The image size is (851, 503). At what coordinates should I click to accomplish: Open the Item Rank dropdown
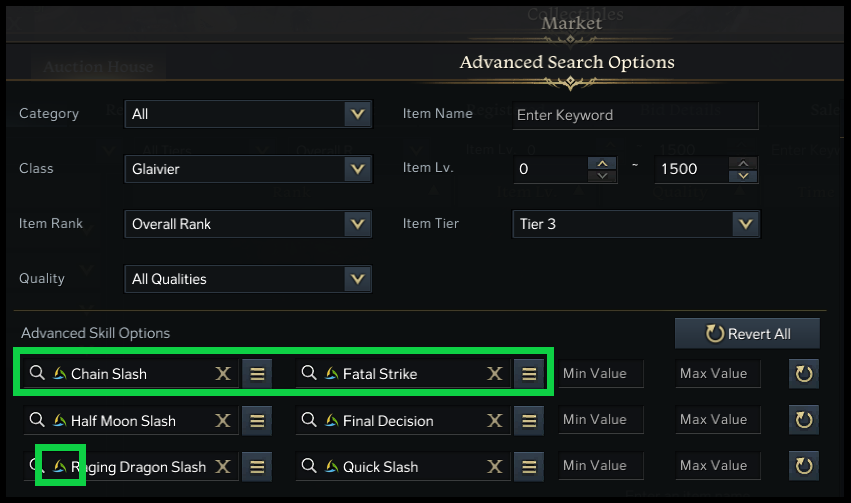coord(357,224)
